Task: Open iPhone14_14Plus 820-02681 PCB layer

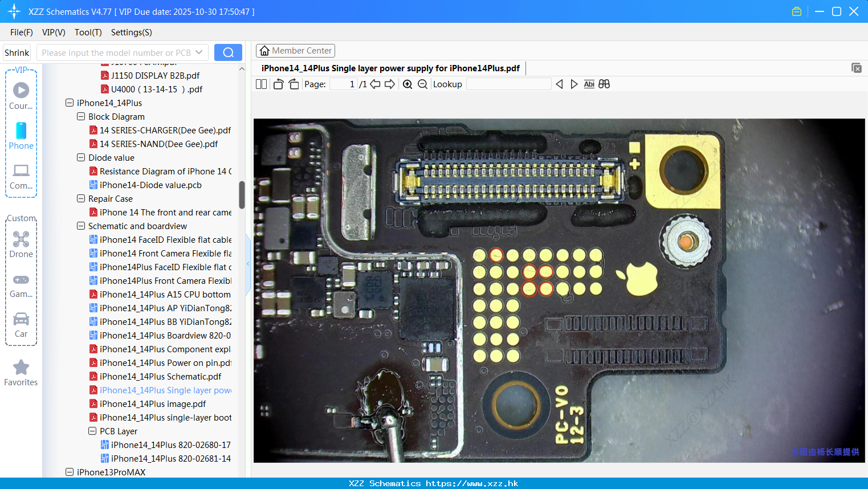Action: point(166,459)
